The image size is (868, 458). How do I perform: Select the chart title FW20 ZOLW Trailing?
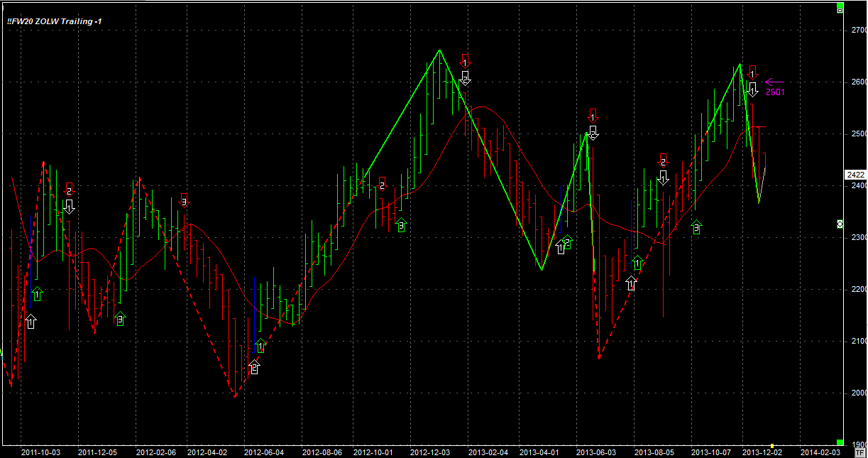[54, 21]
